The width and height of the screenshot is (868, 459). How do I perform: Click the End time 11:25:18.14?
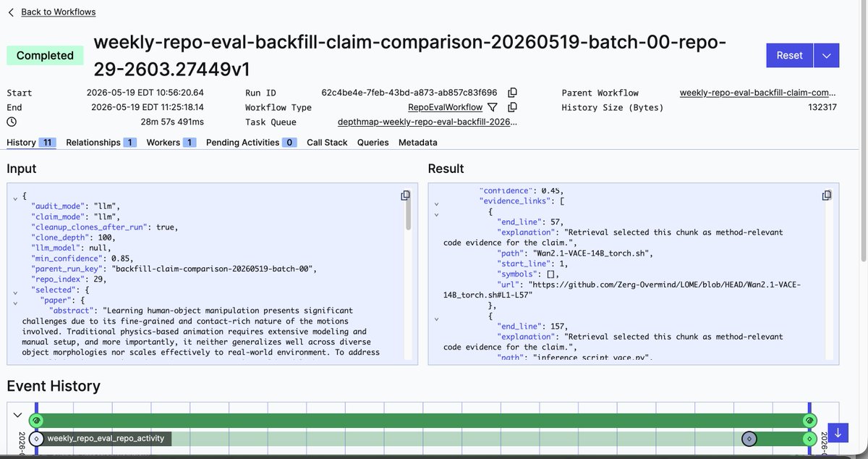click(x=148, y=107)
